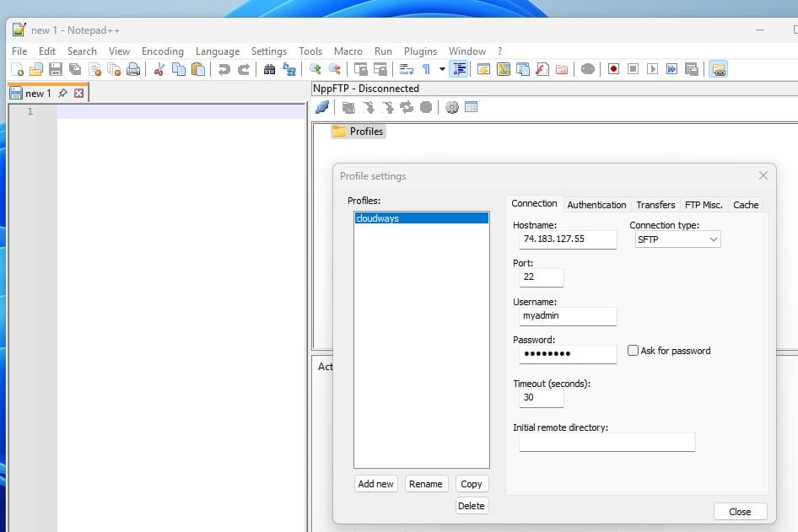Viewport: 798px width, 532px height.
Task: Click the Hostname input field
Action: coord(568,239)
